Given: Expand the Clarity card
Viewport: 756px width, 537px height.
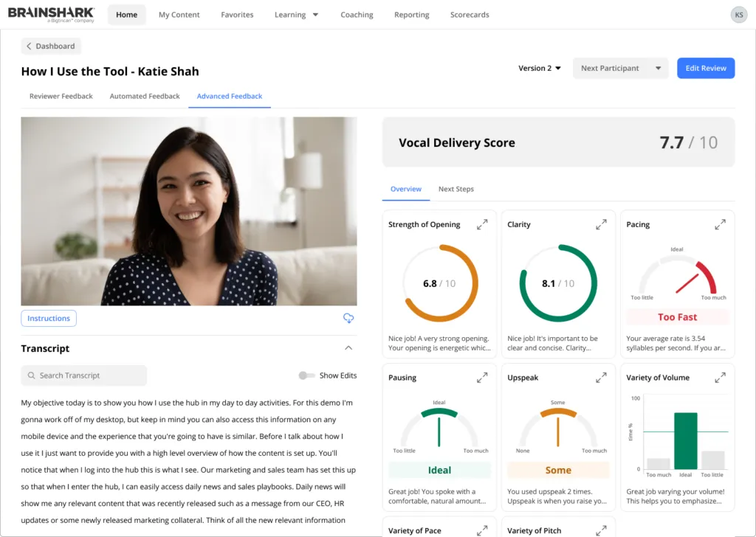Looking at the screenshot, I should (601, 224).
